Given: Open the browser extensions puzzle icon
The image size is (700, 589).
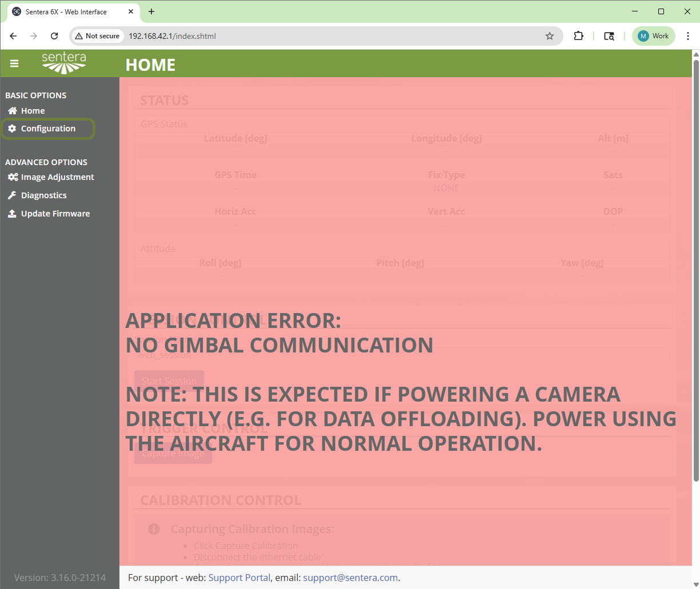Looking at the screenshot, I should tap(578, 36).
